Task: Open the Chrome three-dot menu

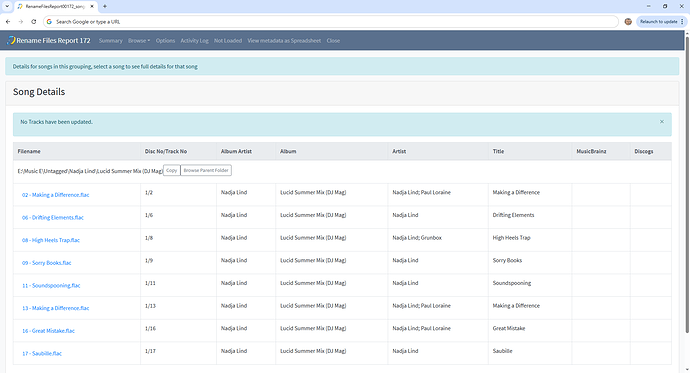Action: (683, 22)
